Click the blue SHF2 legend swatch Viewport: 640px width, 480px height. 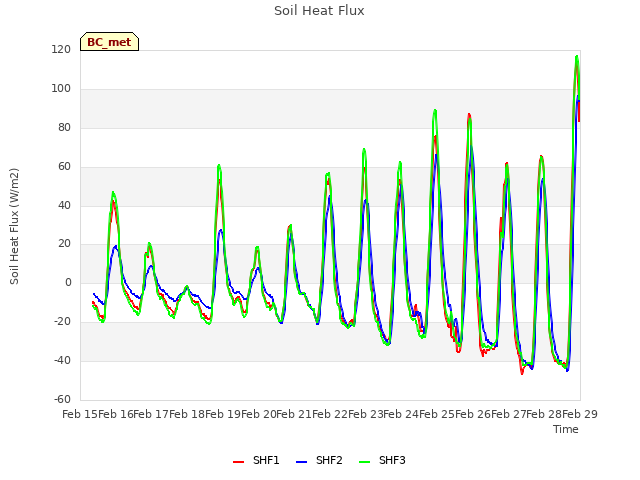(x=301, y=462)
